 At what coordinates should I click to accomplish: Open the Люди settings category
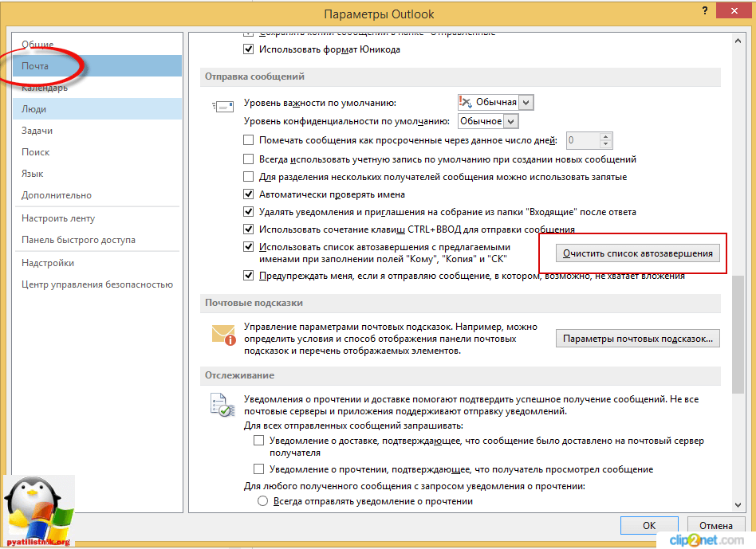pyautogui.click(x=97, y=109)
